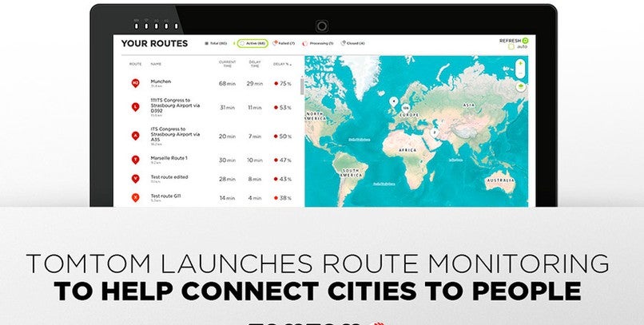Click the '50 %' delay value
Image resolution: width=644 pixels, height=325 pixels.
click(283, 137)
